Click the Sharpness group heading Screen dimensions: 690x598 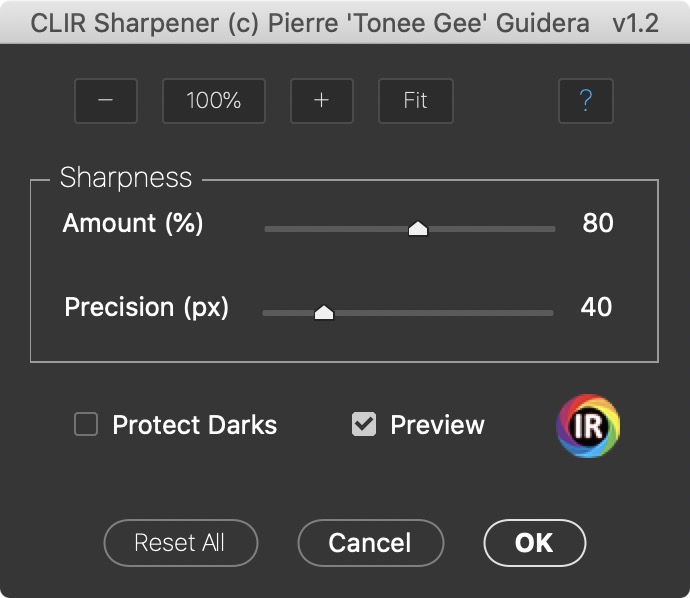tap(126, 178)
